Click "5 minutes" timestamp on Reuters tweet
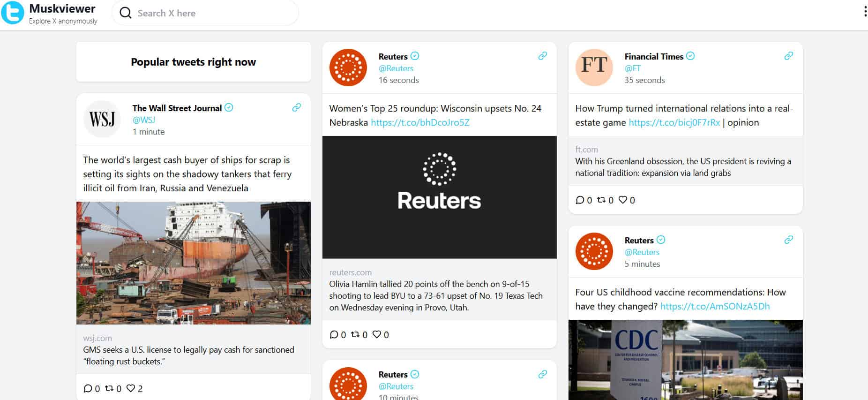Screen dimensions: 868x400 click(642, 264)
